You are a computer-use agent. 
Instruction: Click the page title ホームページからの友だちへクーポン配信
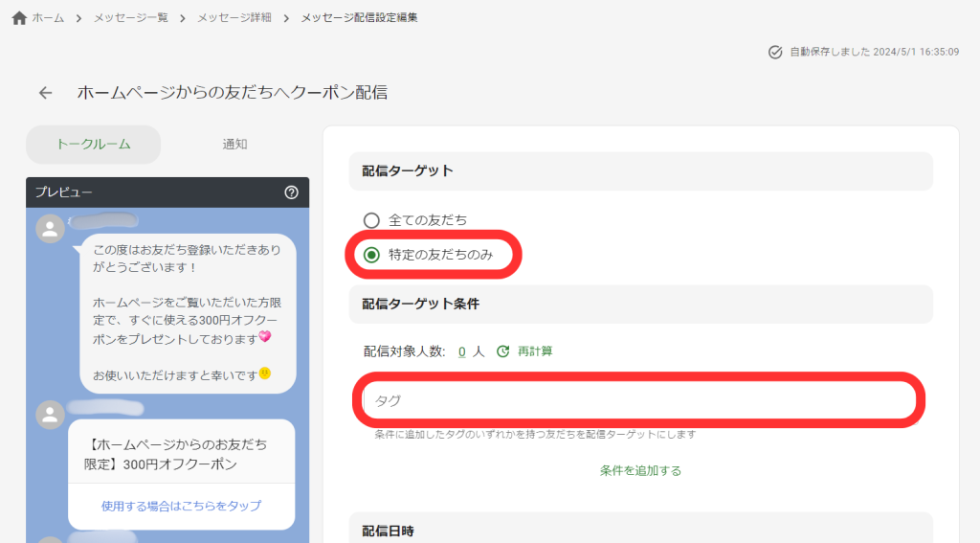point(233,93)
